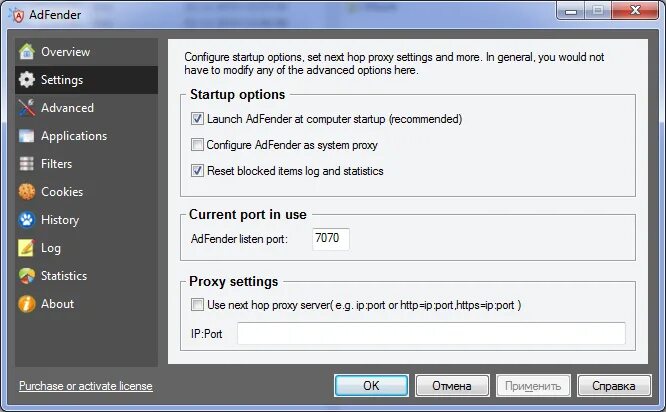Minimize the AdFender window

click(571, 11)
